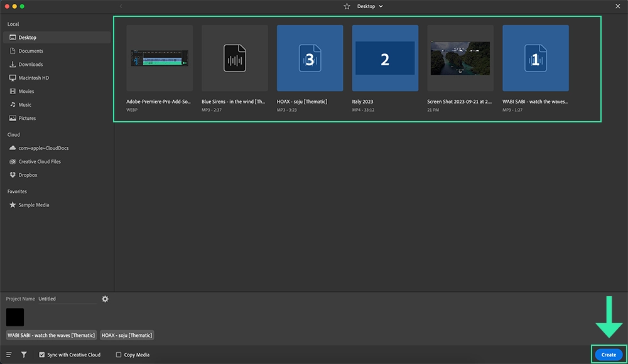
Task: Expand the Local section in sidebar
Action: tap(13, 24)
